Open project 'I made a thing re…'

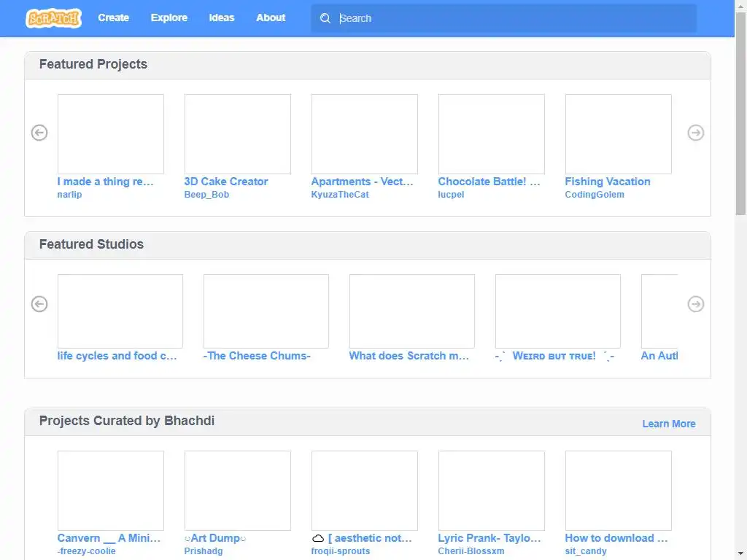coord(105,182)
